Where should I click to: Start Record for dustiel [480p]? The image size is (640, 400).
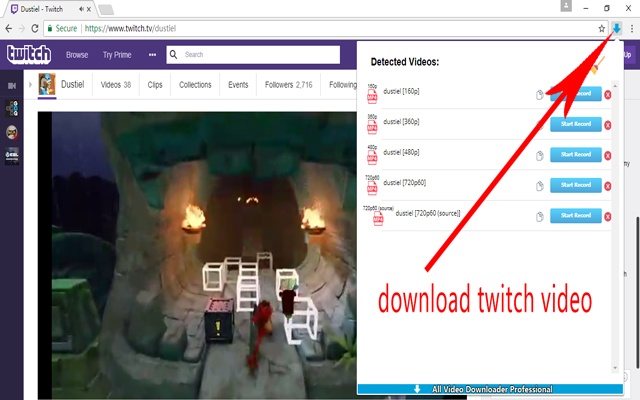coord(576,155)
